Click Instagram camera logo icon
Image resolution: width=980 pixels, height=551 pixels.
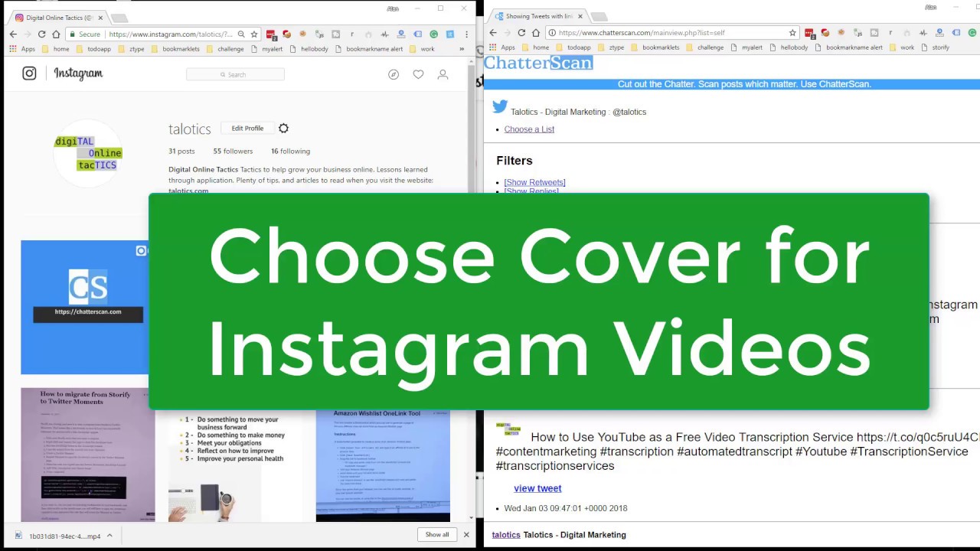(x=29, y=73)
